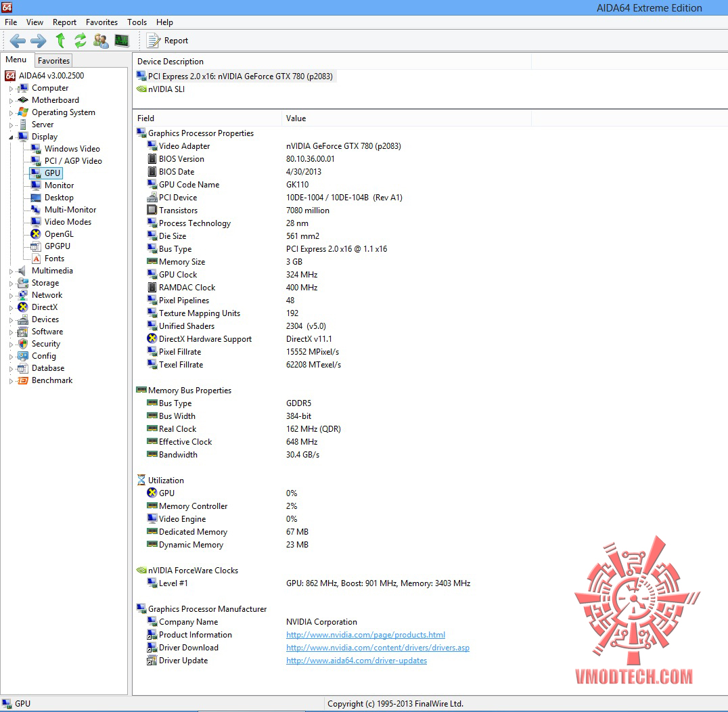Select the nVIDIA SLI device row
The height and width of the screenshot is (712, 728).
160,89
